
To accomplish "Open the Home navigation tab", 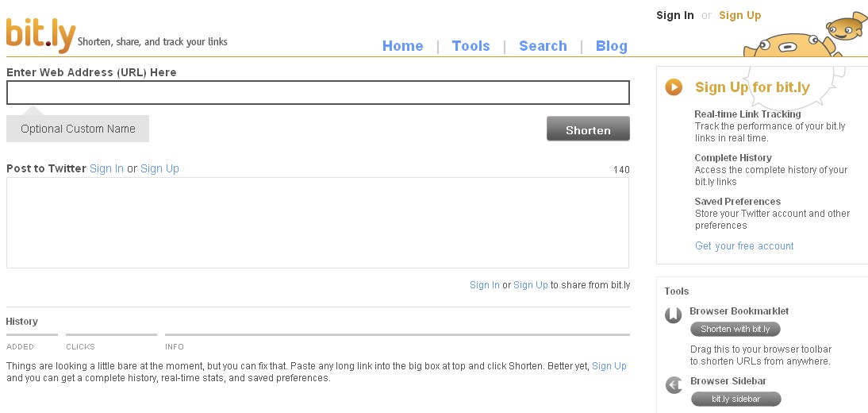I will coord(402,46).
